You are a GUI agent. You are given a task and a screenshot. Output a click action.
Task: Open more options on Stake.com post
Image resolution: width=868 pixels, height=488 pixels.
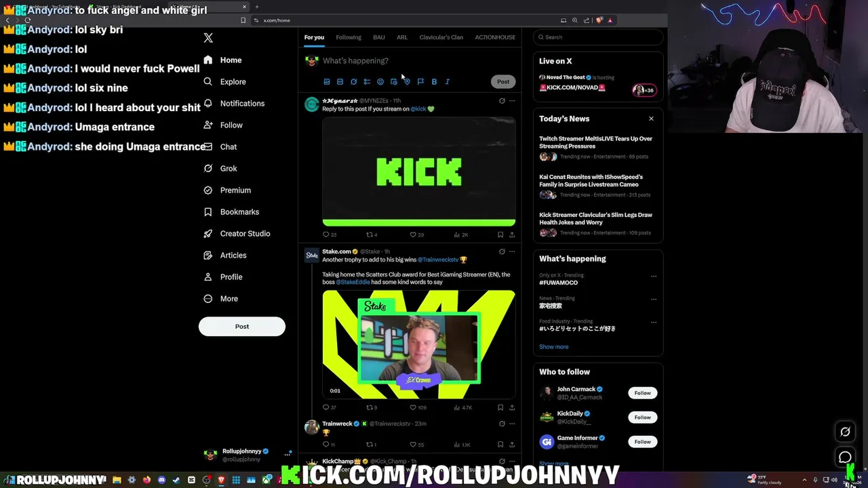512,251
